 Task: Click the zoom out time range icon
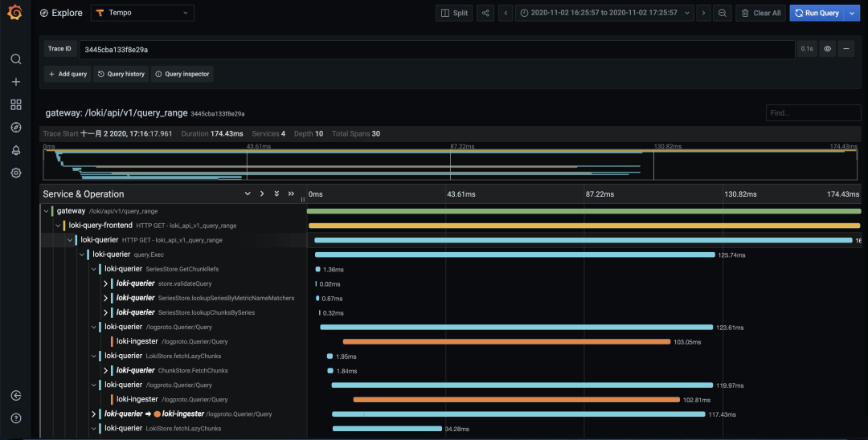pos(723,13)
